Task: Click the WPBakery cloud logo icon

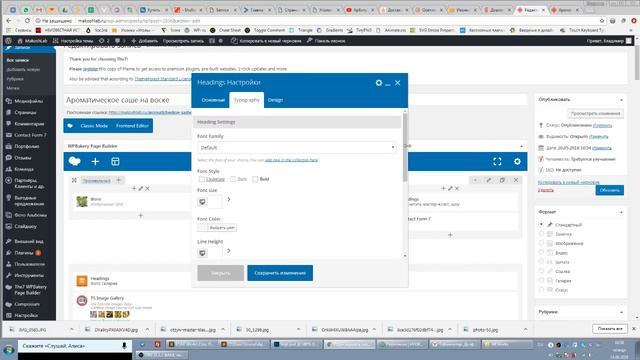Action: click(x=75, y=161)
